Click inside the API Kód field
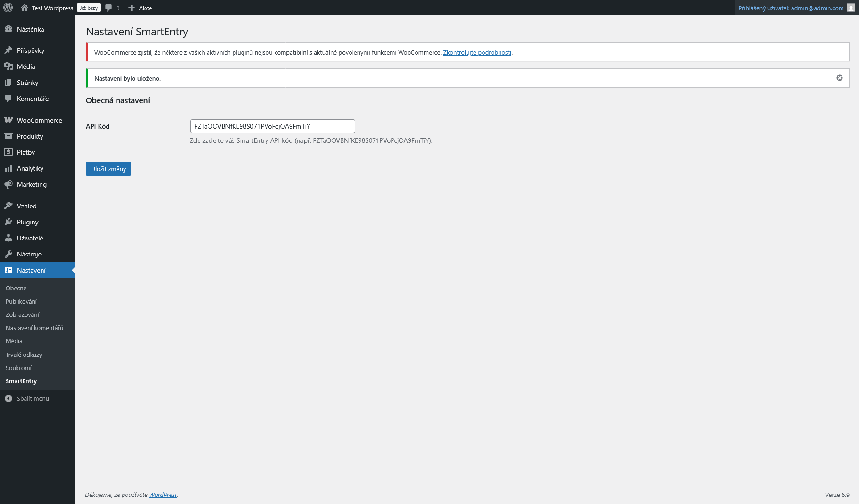This screenshot has height=504, width=859. (x=272, y=126)
